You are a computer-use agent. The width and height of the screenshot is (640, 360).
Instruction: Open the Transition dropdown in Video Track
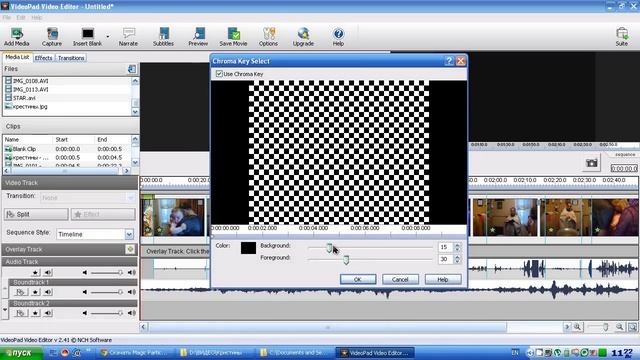click(131, 198)
